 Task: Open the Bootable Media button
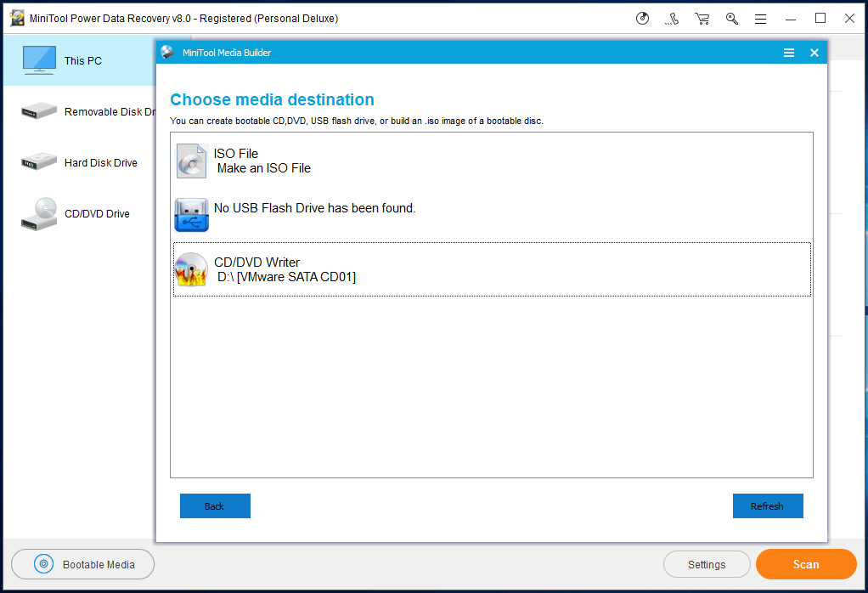click(x=83, y=564)
